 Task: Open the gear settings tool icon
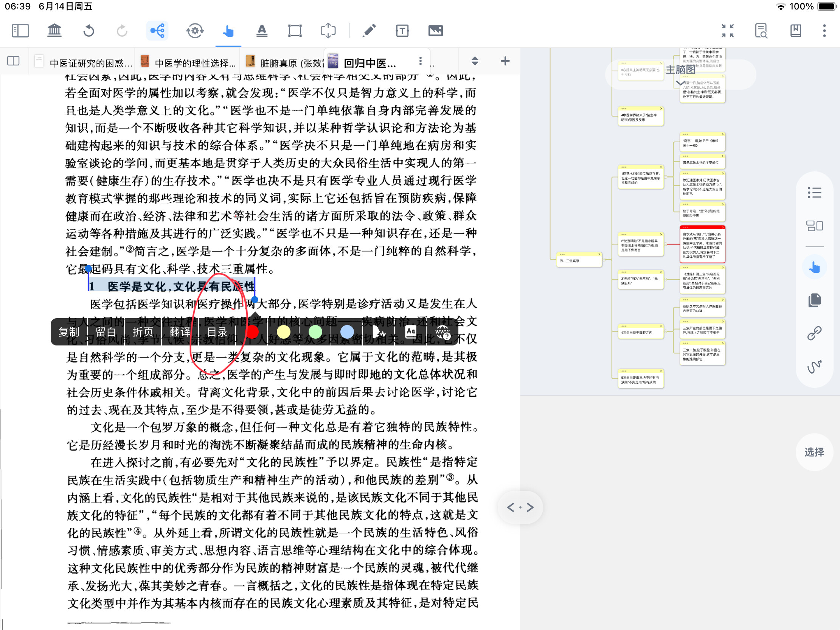point(195,30)
